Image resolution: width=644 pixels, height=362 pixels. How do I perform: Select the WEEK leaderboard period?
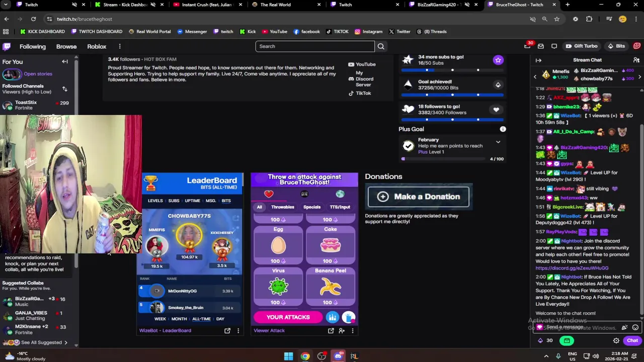(160, 319)
